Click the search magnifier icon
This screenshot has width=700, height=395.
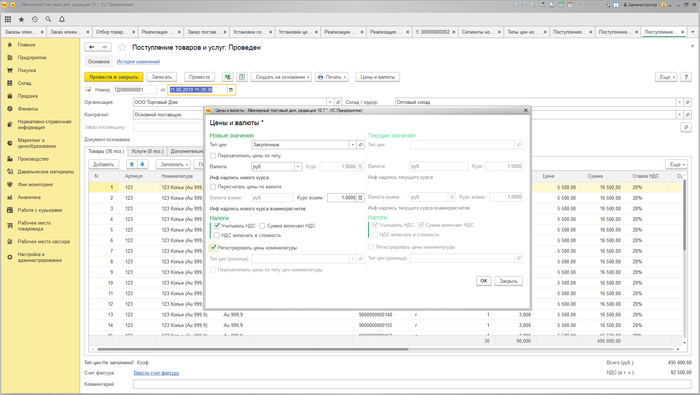point(48,19)
